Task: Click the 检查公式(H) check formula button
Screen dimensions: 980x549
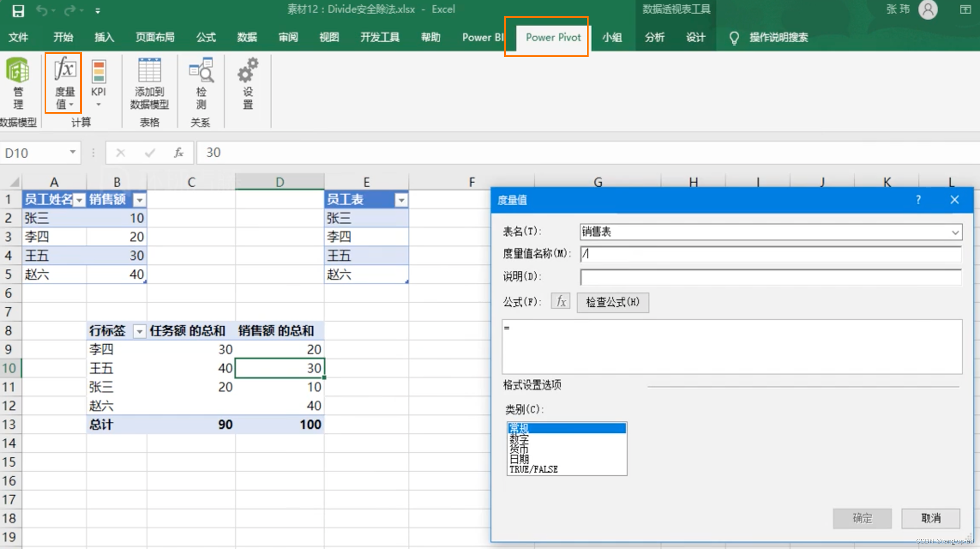Action: (x=612, y=302)
